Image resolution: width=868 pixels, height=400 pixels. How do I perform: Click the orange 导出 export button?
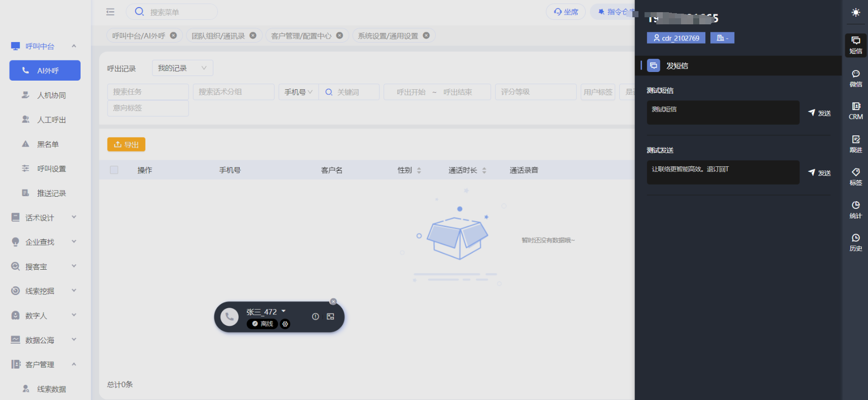point(126,144)
